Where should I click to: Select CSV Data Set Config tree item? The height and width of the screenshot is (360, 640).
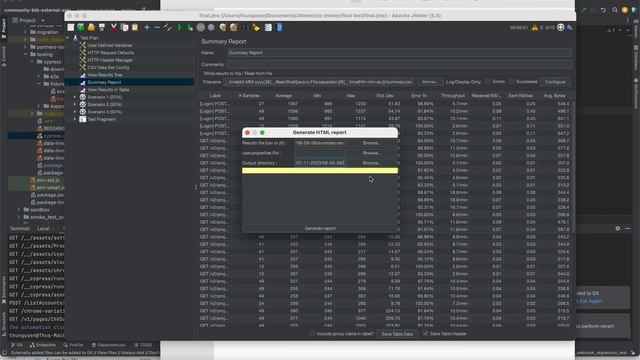pyautogui.click(x=108, y=67)
